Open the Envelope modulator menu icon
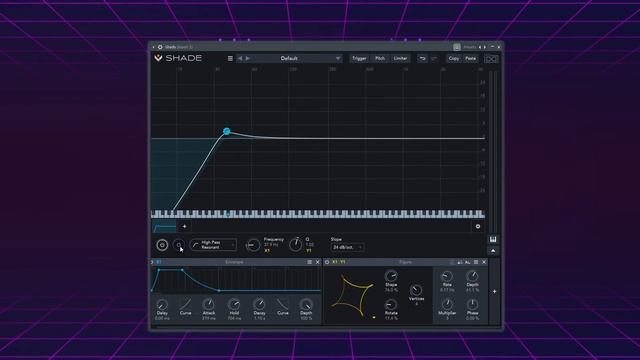Viewport: 640px width, 360px height. tap(309, 262)
